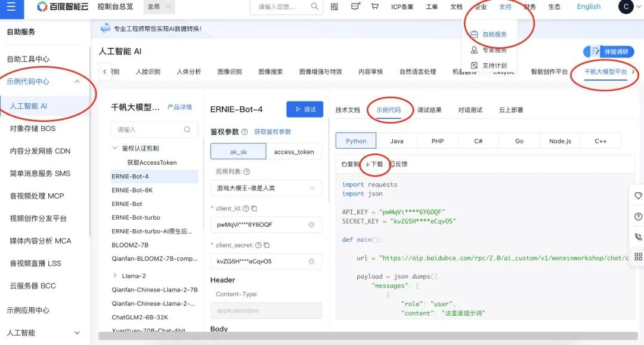Select 获取AccessToken tree item

click(x=152, y=162)
